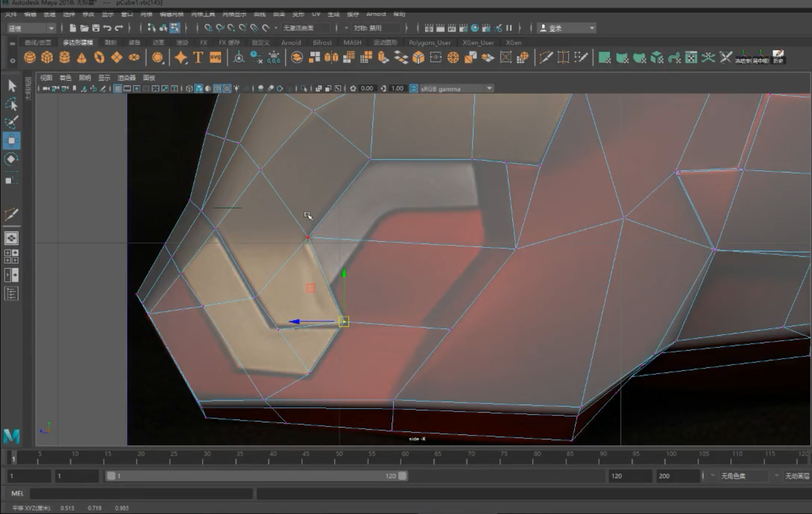The width and height of the screenshot is (812, 514).
Task: Click the green planar UV mapping icon
Action: coord(604,57)
